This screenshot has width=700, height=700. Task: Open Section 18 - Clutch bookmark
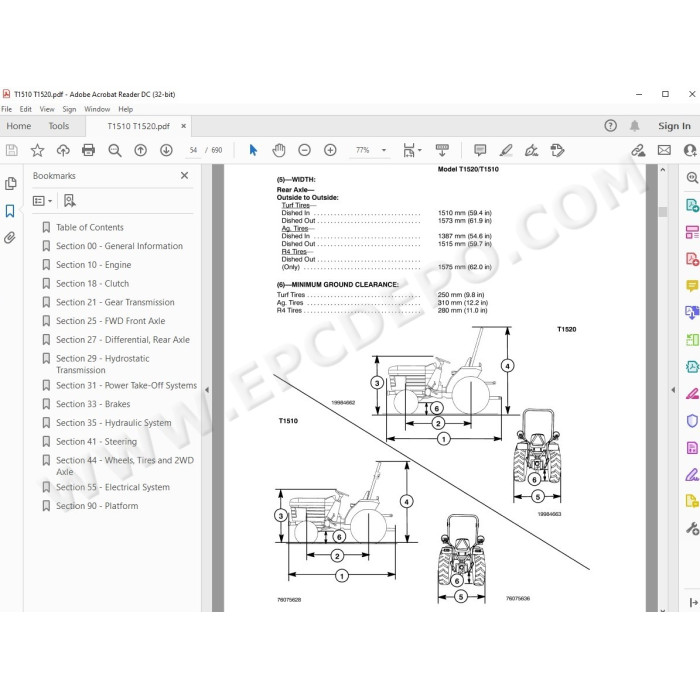(x=92, y=283)
